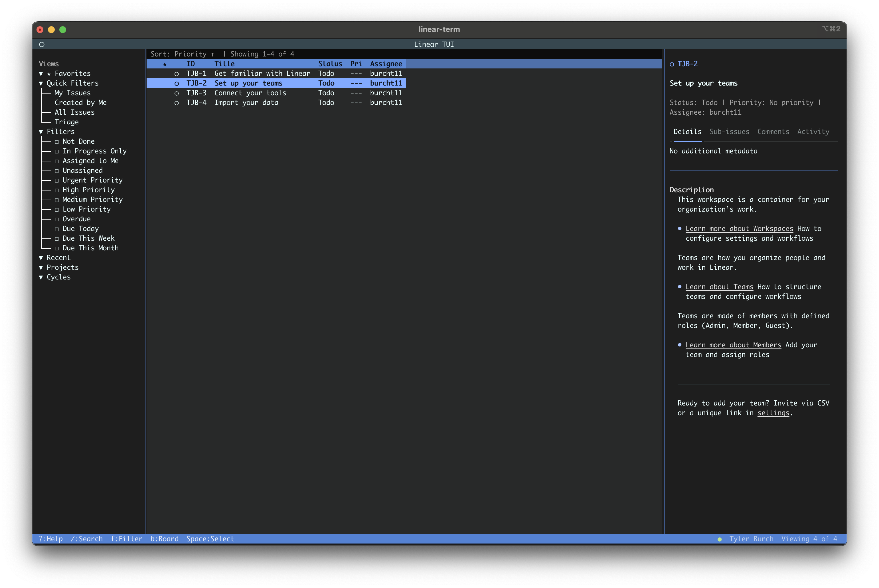The height and width of the screenshot is (588, 879).
Task: Check the Due This Week filter box
Action: point(57,239)
